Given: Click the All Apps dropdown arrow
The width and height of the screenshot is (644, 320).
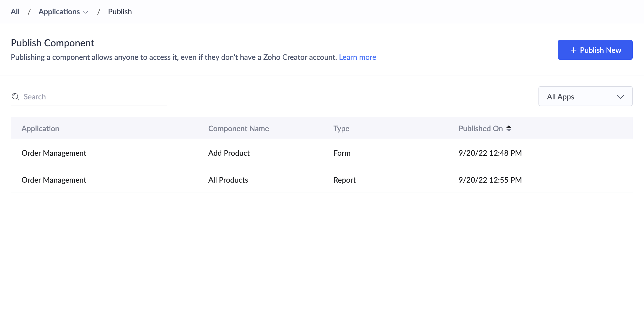Looking at the screenshot, I should [620, 97].
